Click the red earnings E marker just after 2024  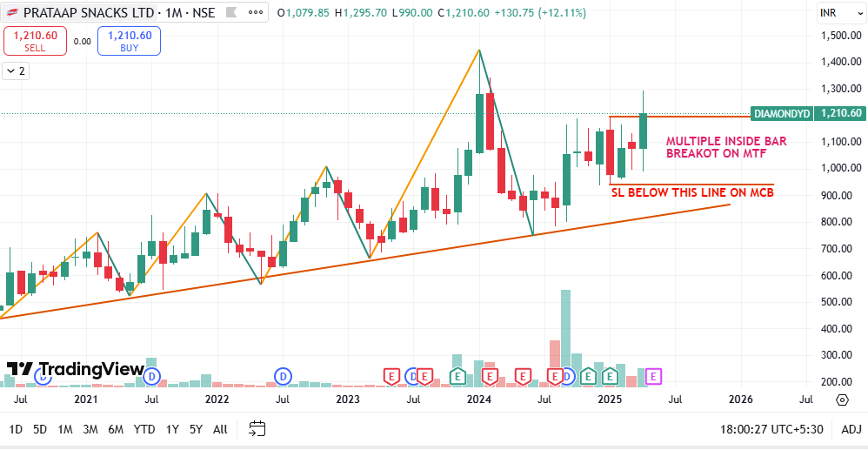[x=490, y=377]
